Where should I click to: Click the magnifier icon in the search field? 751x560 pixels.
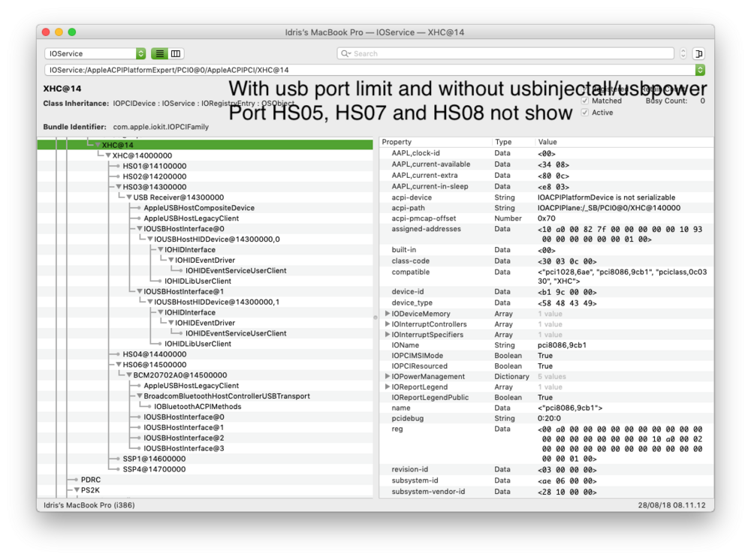coord(345,54)
